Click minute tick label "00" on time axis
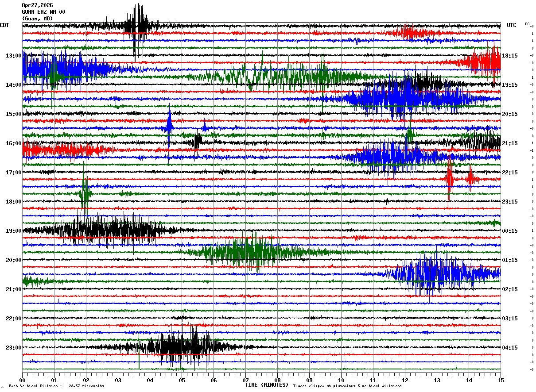This screenshot has height=392, width=536. pos(22,380)
